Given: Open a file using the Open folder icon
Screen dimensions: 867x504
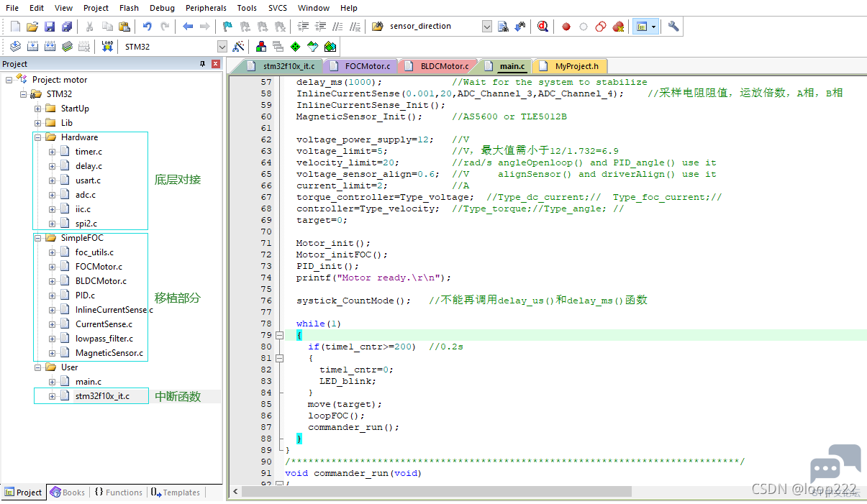Looking at the screenshot, I should tap(32, 27).
